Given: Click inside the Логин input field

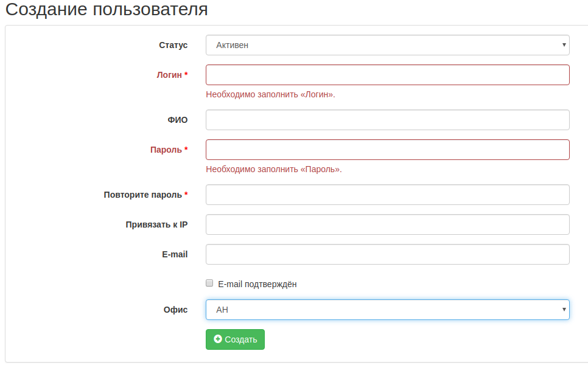Looking at the screenshot, I should [x=387, y=74].
